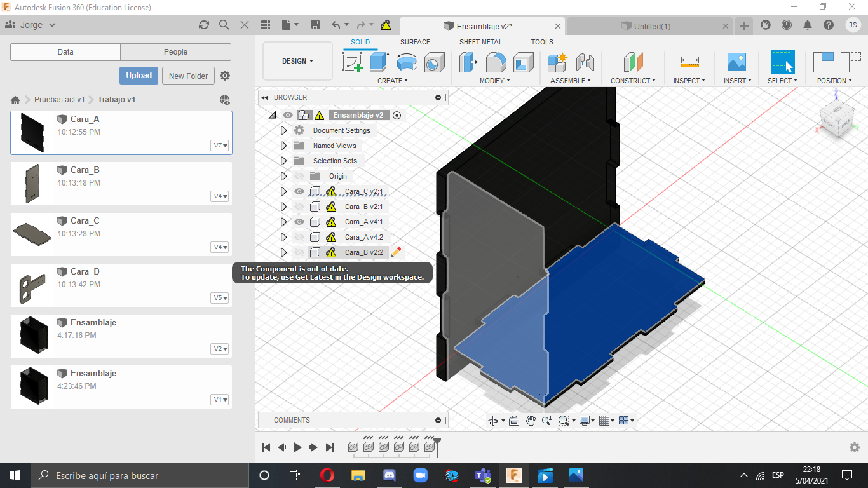
Task: Play the timeline
Action: [297, 447]
